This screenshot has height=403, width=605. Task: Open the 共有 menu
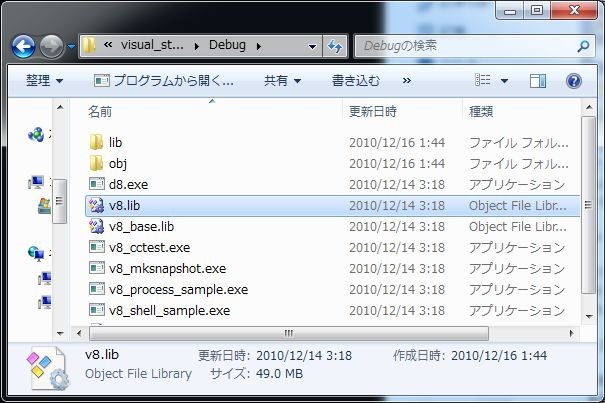coord(282,81)
